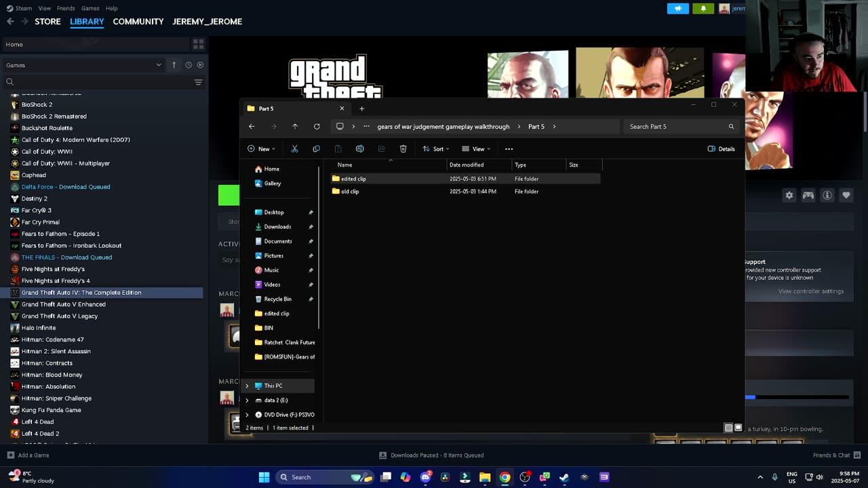Click the Rename icon in Explorer toolbar
This screenshot has width=868, height=488.
pyautogui.click(x=359, y=148)
